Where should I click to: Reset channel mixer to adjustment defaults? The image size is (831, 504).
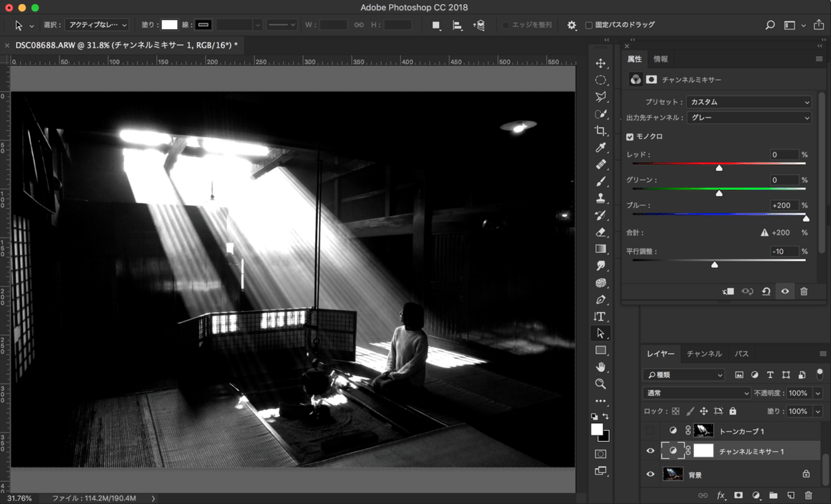766,291
